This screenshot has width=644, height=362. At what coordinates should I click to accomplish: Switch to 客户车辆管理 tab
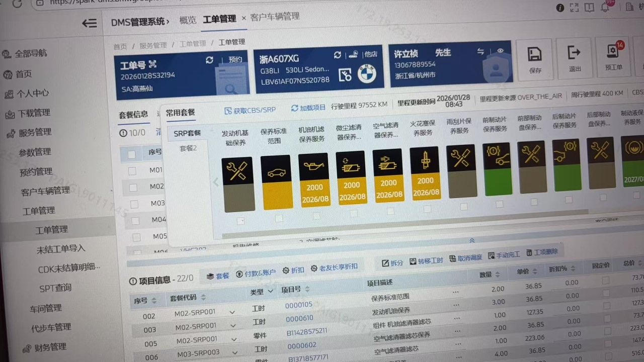pos(275,17)
